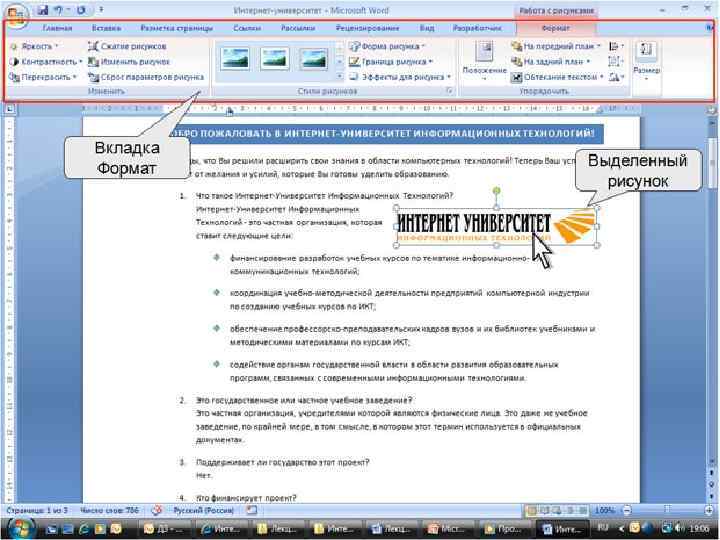Open Граница рисунка picture border menu
This screenshot has height=540, width=720.
391,62
